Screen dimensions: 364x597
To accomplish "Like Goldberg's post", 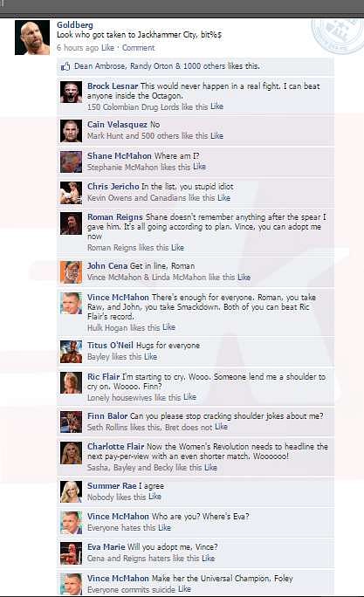I will [x=107, y=48].
